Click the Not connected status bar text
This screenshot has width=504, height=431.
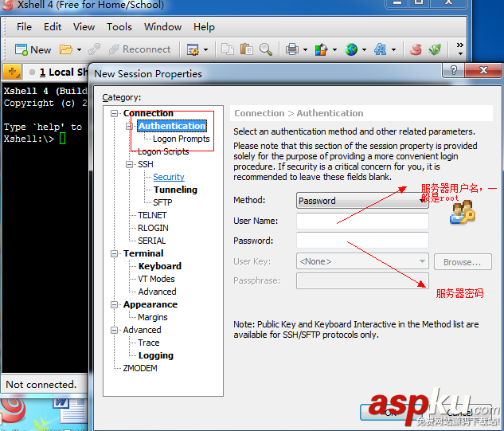(x=41, y=384)
